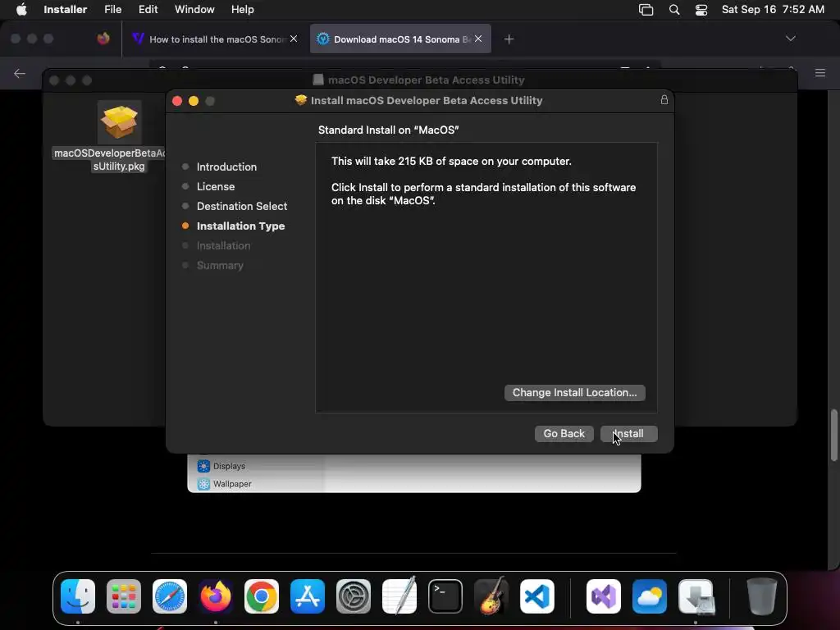The width and height of the screenshot is (840, 630).
Task: Open the Help menu
Action: (x=242, y=10)
